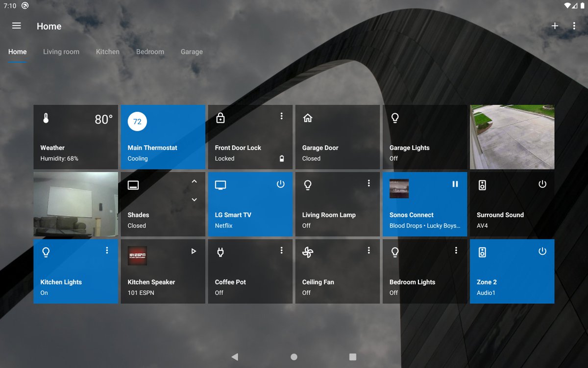Tap the Weather thermometer icon
This screenshot has height=368, width=588.
coord(46,118)
